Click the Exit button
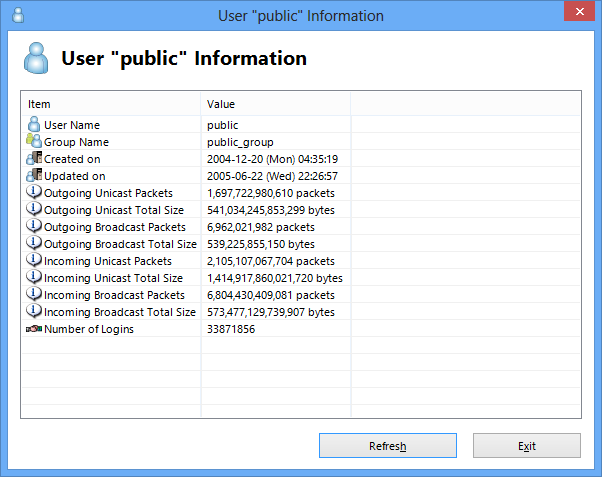This screenshot has width=602, height=477. [x=527, y=446]
